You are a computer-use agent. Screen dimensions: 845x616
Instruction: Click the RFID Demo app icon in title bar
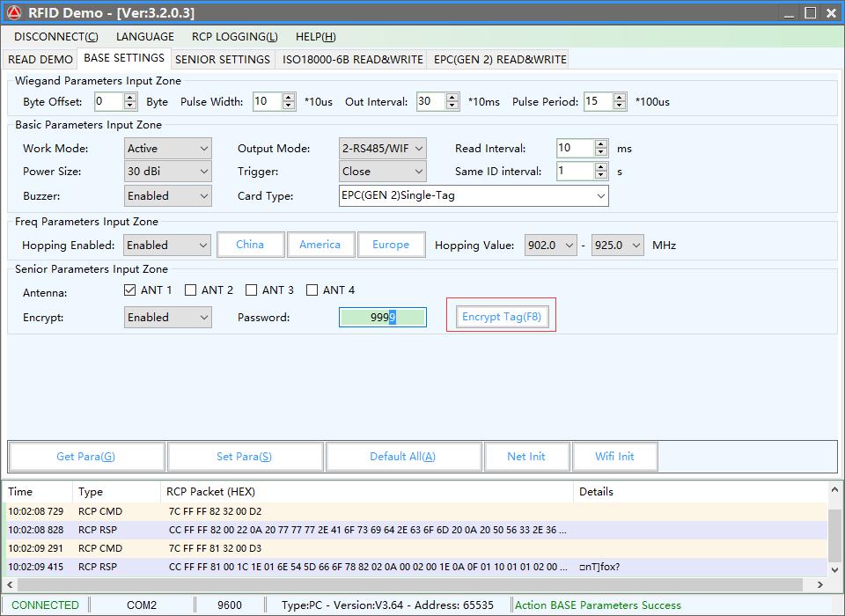click(14, 12)
